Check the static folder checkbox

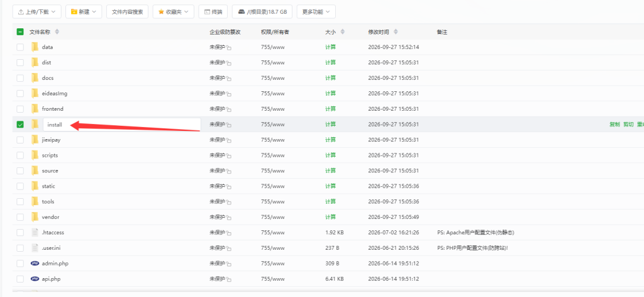point(20,186)
